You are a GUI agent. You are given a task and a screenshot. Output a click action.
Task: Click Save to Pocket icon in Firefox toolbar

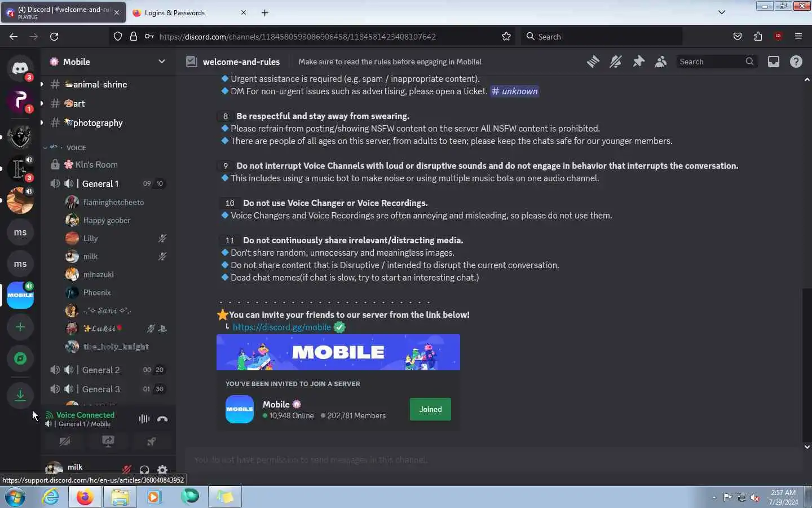click(x=738, y=36)
